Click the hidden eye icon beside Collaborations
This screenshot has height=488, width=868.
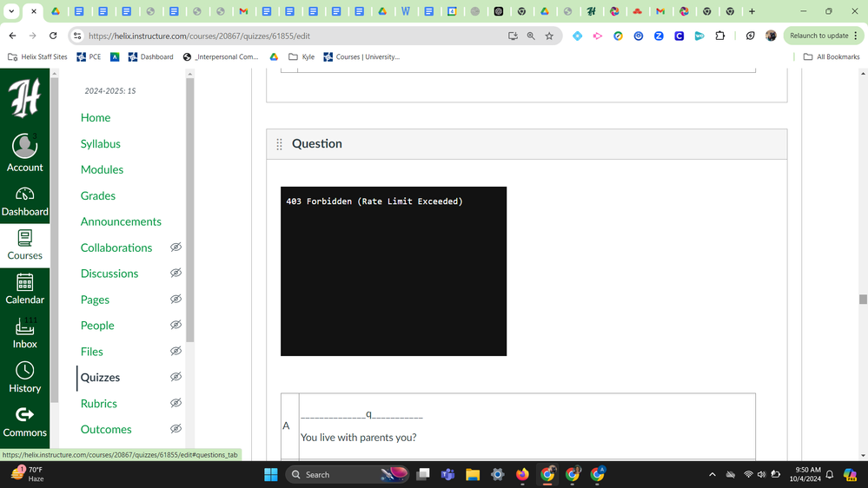click(176, 247)
